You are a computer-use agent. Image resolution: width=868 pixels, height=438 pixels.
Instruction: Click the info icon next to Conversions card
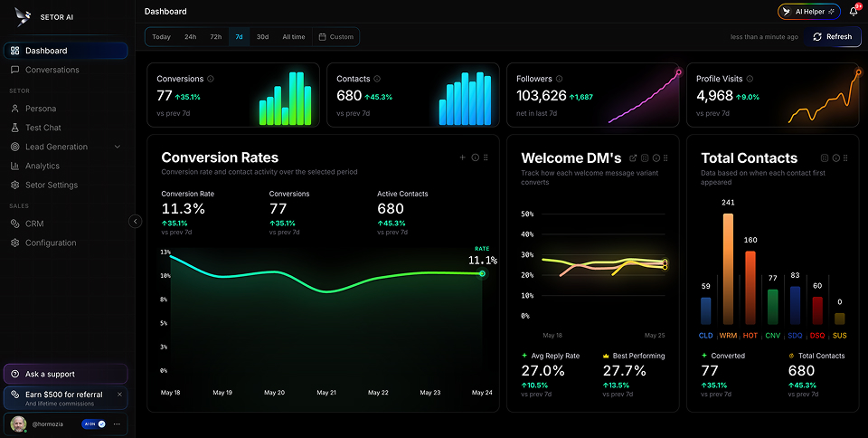tap(211, 79)
